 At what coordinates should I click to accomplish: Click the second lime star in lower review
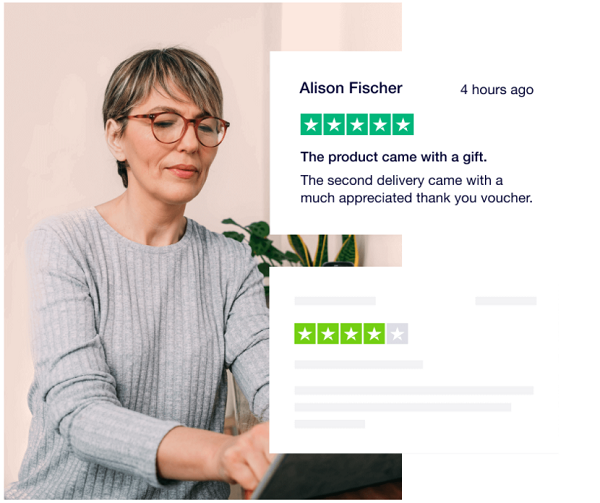(328, 334)
